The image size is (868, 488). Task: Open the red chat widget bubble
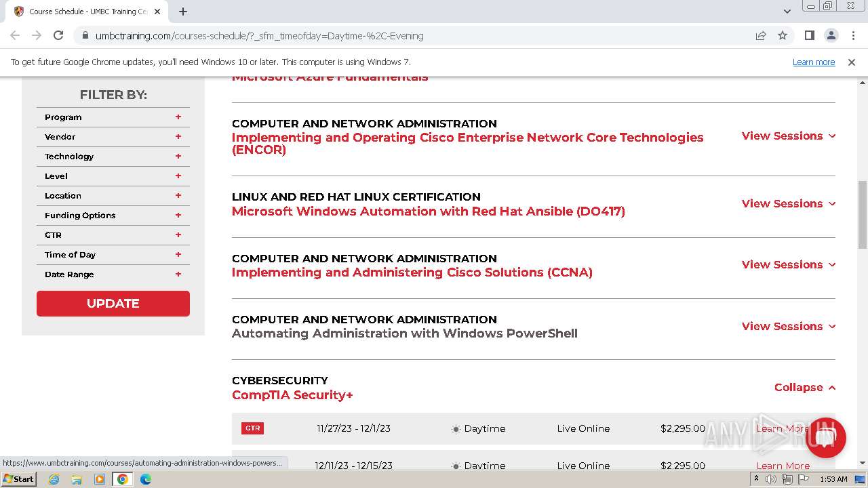[x=825, y=438]
